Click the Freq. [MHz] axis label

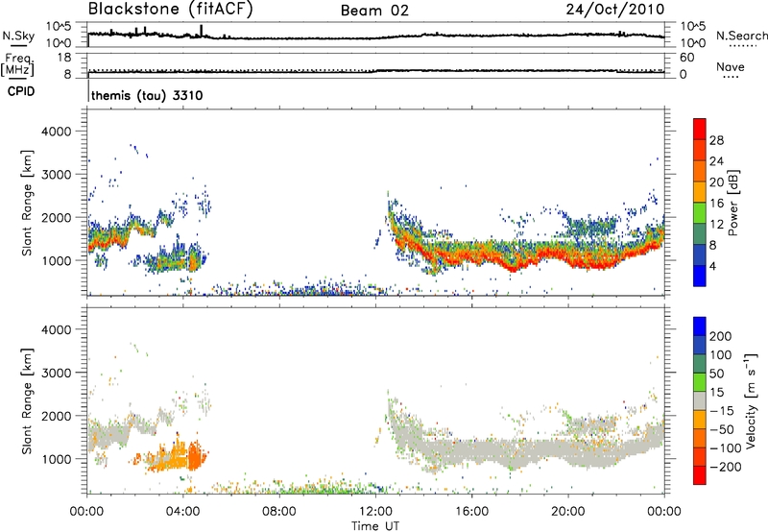(x=17, y=64)
